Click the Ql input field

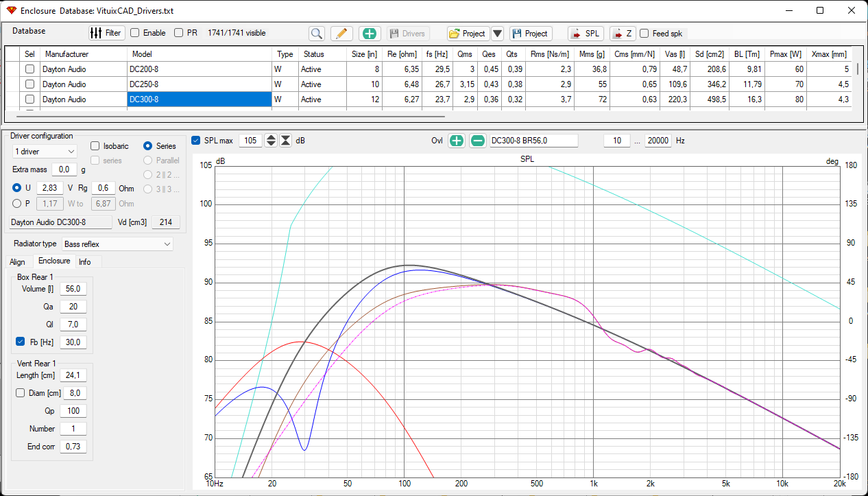pyautogui.click(x=73, y=324)
